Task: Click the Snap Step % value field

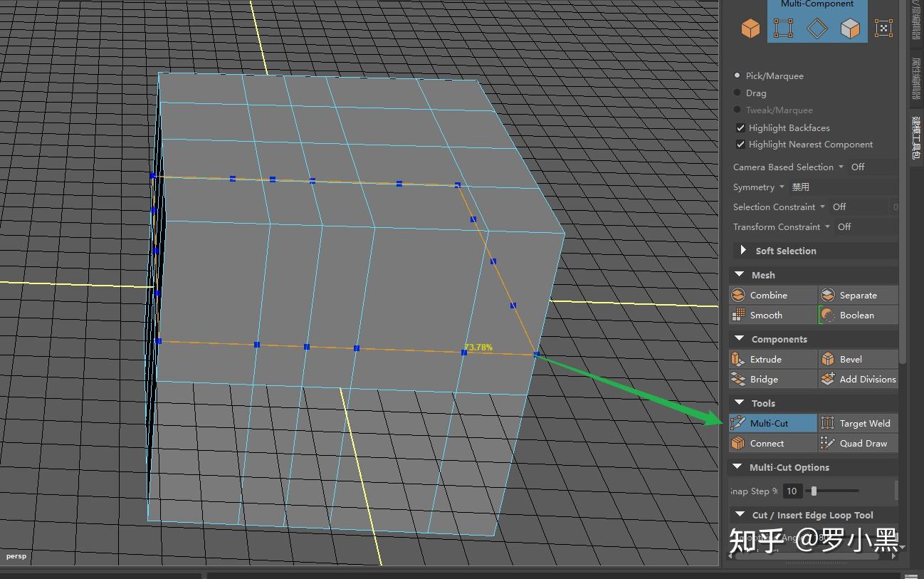Action: coord(792,491)
